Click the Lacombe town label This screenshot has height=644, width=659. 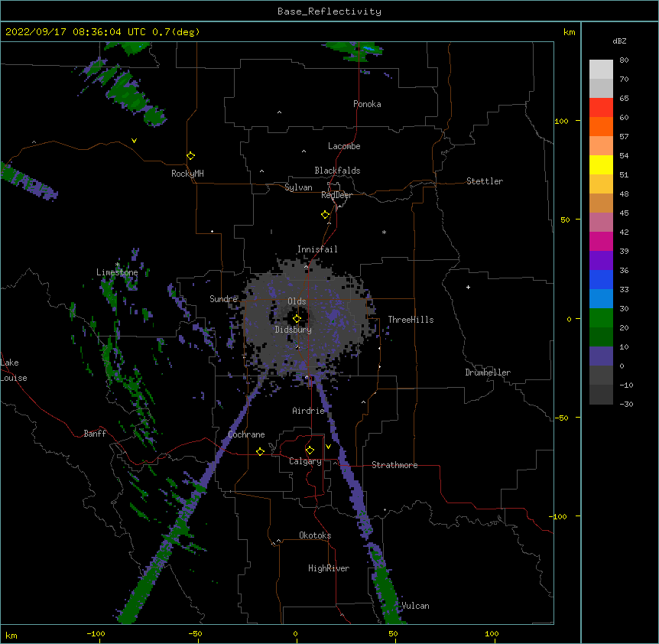pos(344,146)
